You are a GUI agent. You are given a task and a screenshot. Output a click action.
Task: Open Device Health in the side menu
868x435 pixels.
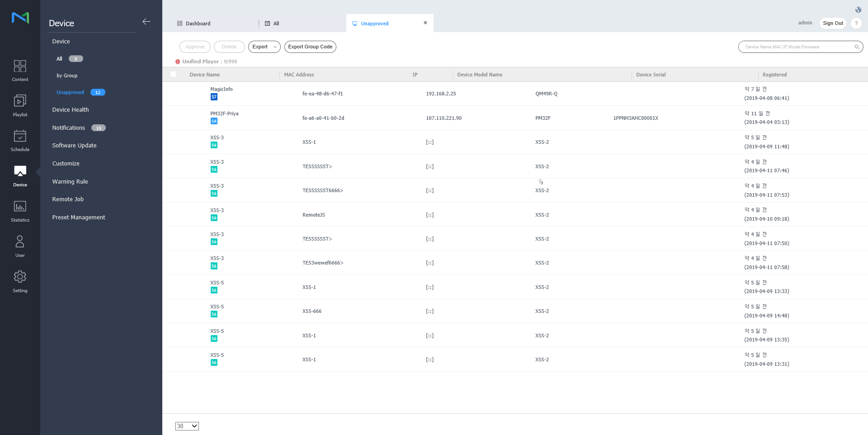(71, 110)
